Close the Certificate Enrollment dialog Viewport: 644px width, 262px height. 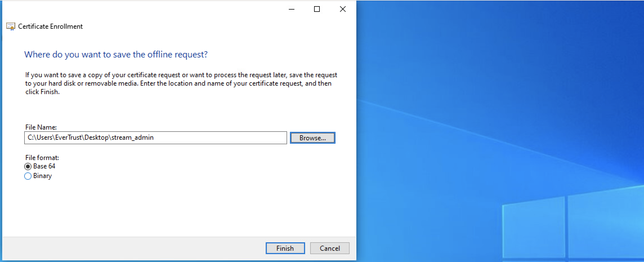click(x=343, y=9)
